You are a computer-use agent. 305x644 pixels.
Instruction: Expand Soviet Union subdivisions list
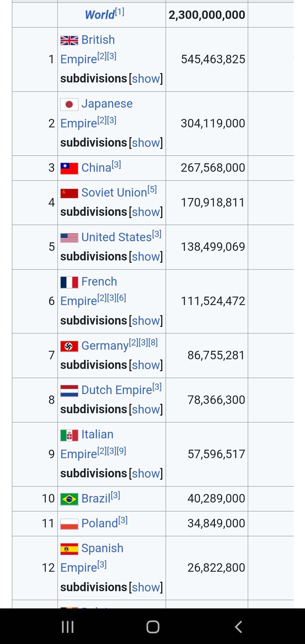click(x=146, y=212)
